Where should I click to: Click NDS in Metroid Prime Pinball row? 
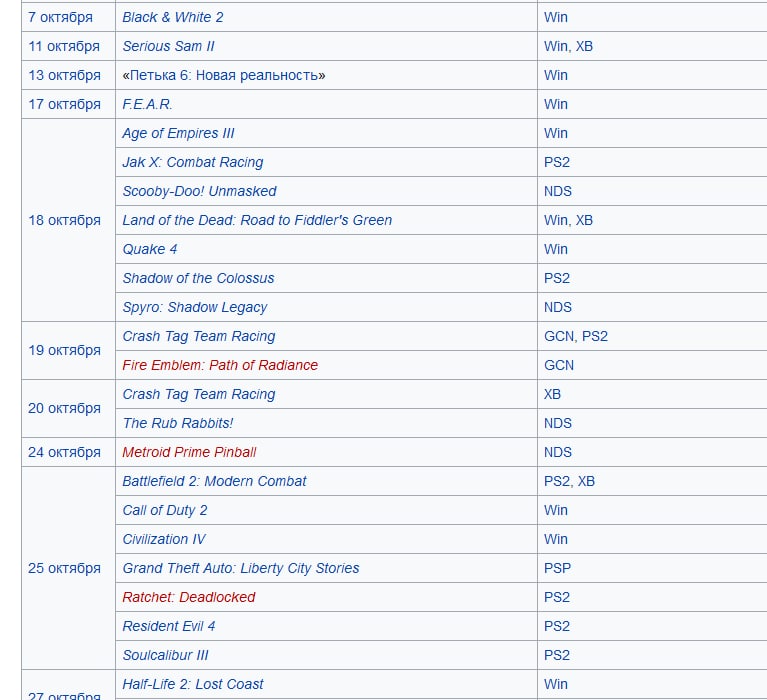coord(558,452)
